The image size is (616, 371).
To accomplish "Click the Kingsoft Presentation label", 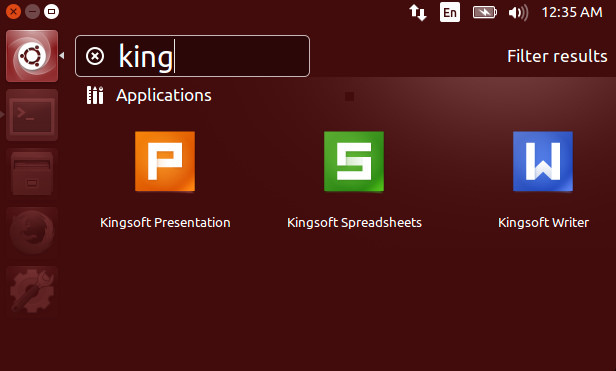I will 165,222.
